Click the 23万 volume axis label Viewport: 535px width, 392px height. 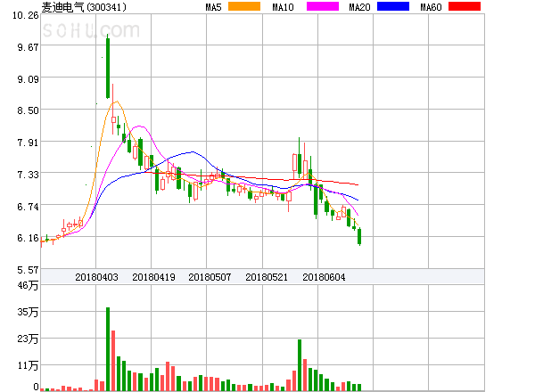28,339
